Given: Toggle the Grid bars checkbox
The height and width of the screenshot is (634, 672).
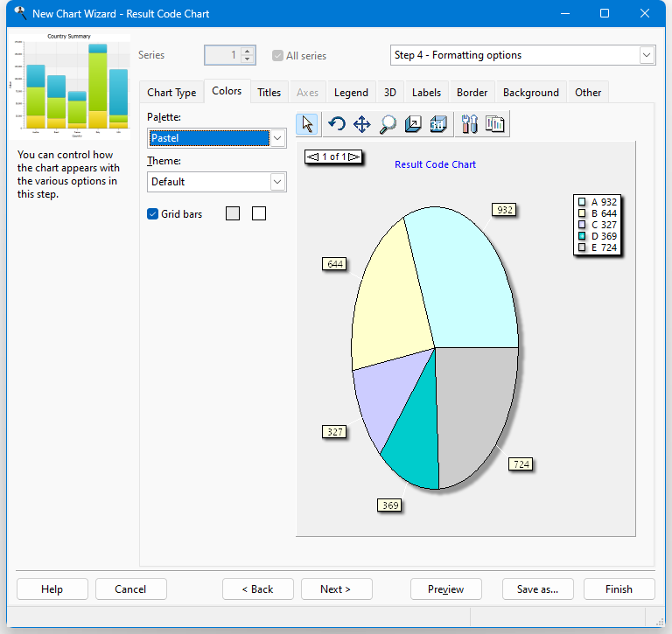Looking at the screenshot, I should click(152, 213).
